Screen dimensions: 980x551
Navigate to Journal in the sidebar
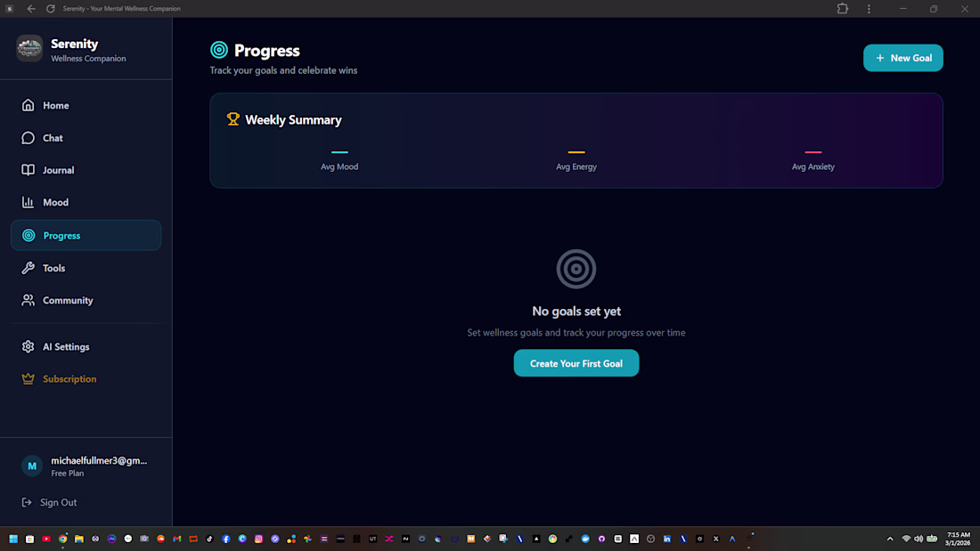click(x=86, y=170)
